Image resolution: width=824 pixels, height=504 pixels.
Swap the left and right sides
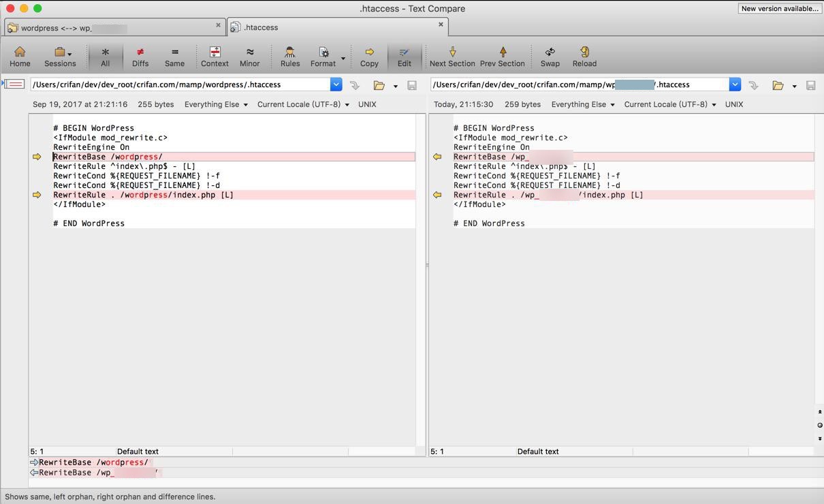[550, 57]
